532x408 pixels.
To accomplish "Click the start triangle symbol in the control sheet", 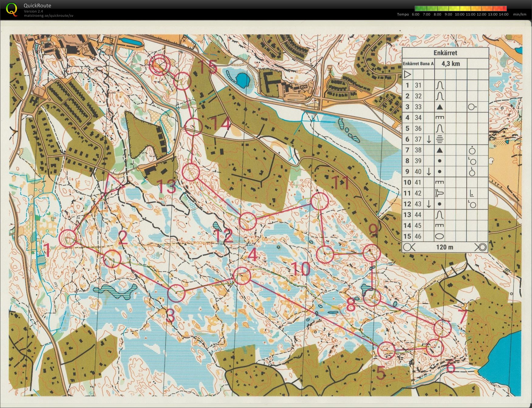I will [x=408, y=74].
